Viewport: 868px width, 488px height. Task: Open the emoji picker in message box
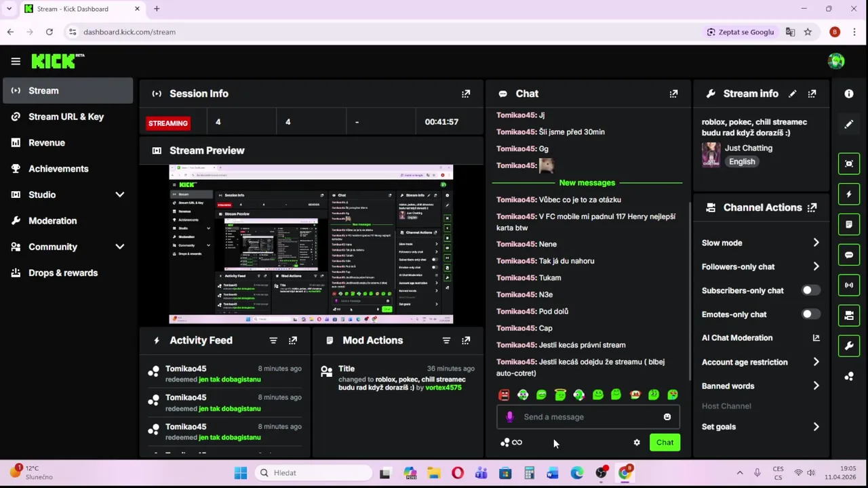[x=667, y=417]
